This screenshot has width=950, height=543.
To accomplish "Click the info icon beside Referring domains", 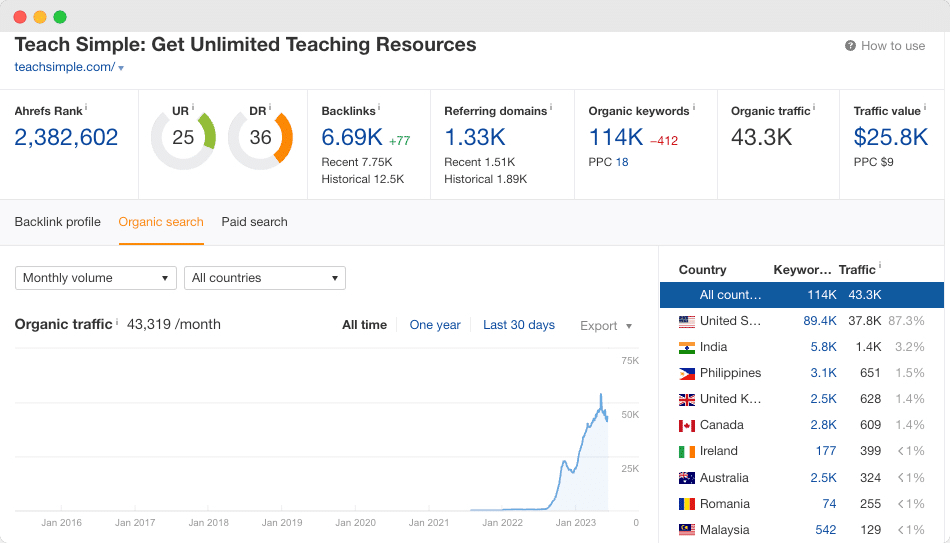I will tap(551, 107).
